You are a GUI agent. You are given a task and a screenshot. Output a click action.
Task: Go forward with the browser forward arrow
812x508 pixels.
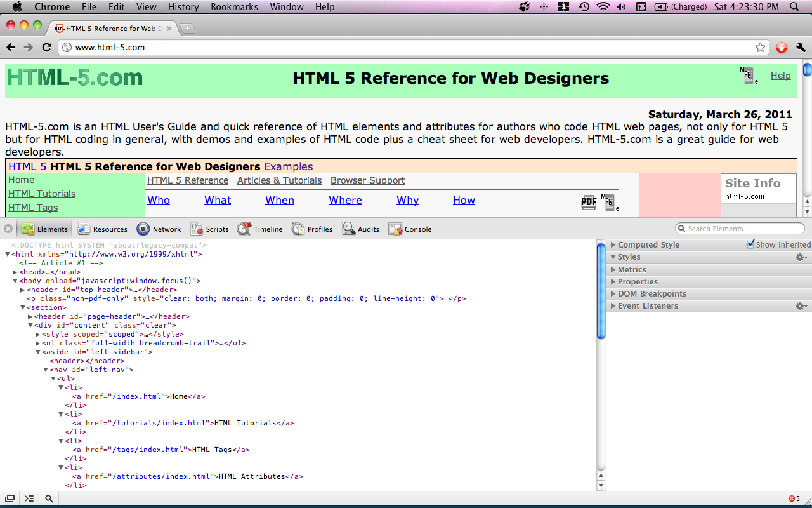[x=29, y=47]
